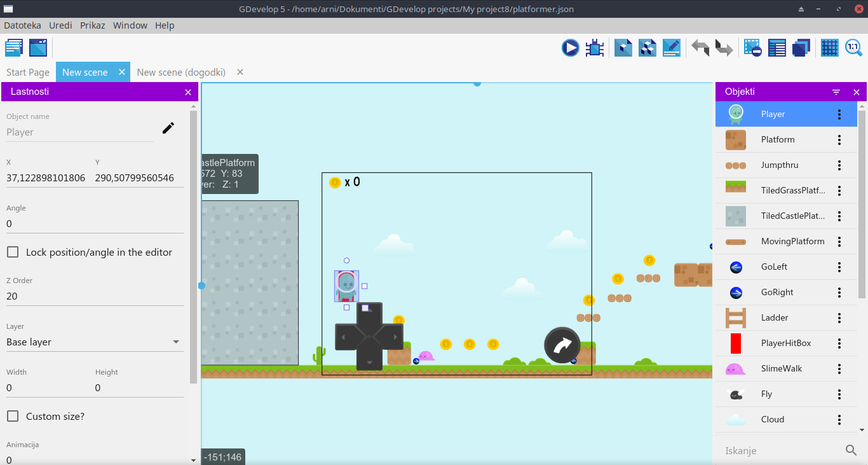Open the three-dot menu for Platform object

[x=839, y=140]
